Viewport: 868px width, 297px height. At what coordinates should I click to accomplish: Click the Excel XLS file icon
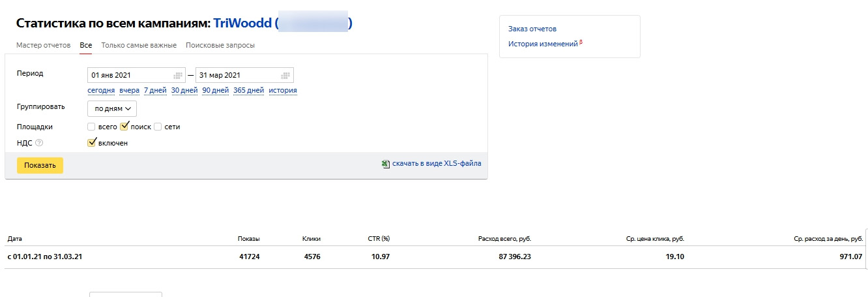tap(386, 164)
